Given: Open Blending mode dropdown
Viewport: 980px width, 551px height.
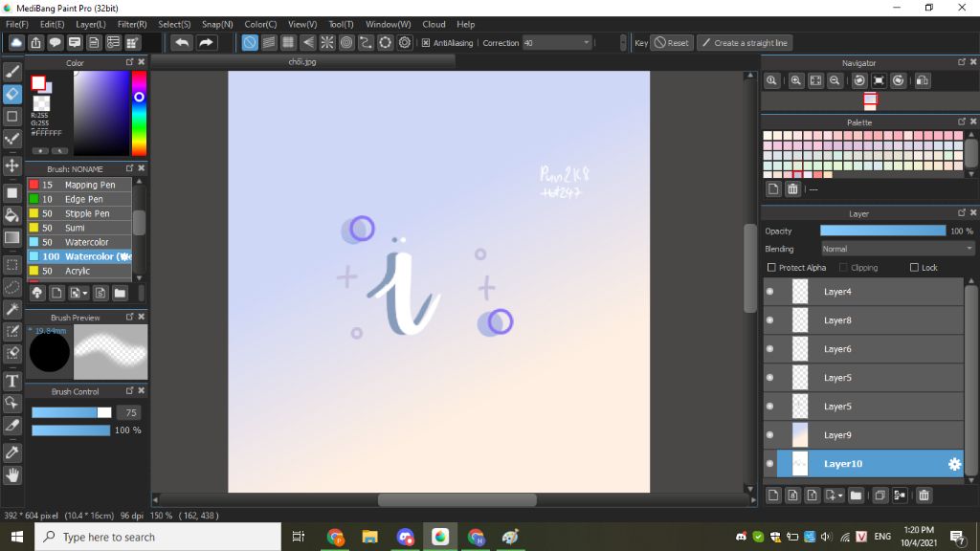Looking at the screenshot, I should click(897, 249).
